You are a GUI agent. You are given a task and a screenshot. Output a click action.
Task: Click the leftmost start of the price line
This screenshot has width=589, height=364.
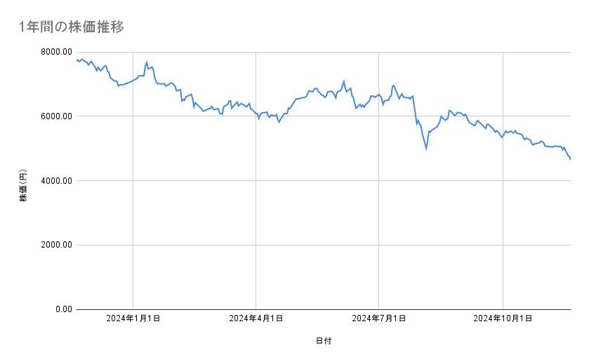[x=76, y=60]
